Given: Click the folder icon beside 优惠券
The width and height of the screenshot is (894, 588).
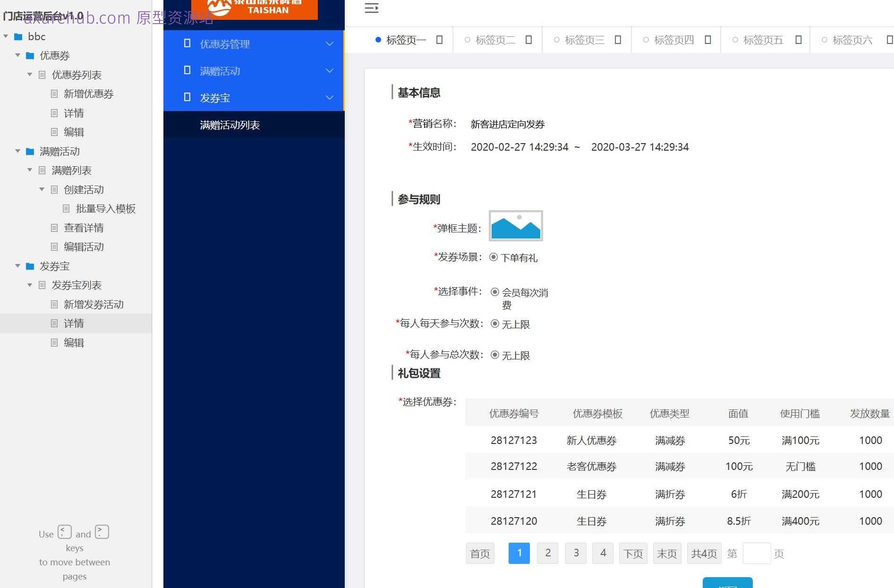Looking at the screenshot, I should click(x=29, y=56).
